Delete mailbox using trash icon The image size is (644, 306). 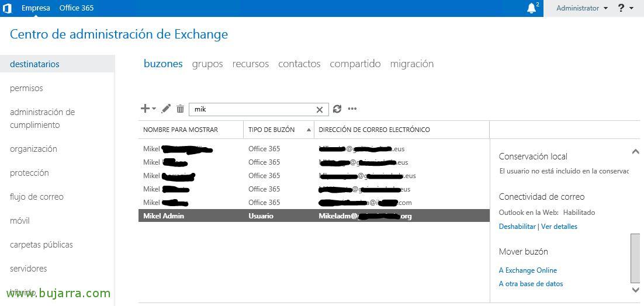click(x=180, y=109)
